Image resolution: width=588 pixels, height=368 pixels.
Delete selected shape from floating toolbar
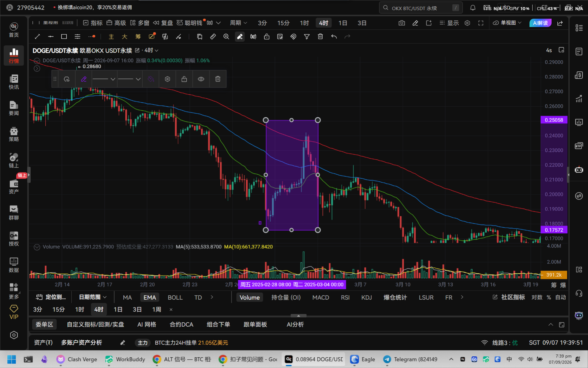pyautogui.click(x=218, y=79)
